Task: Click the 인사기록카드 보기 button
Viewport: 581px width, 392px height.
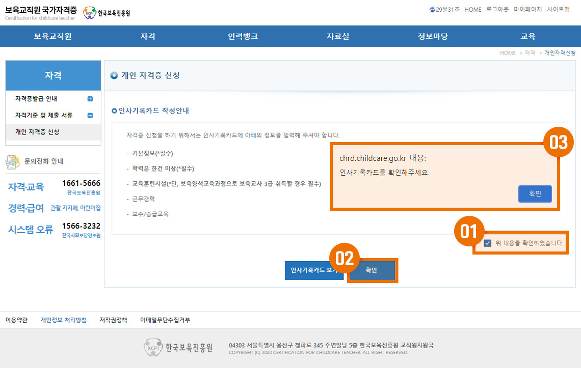Action: [x=312, y=270]
